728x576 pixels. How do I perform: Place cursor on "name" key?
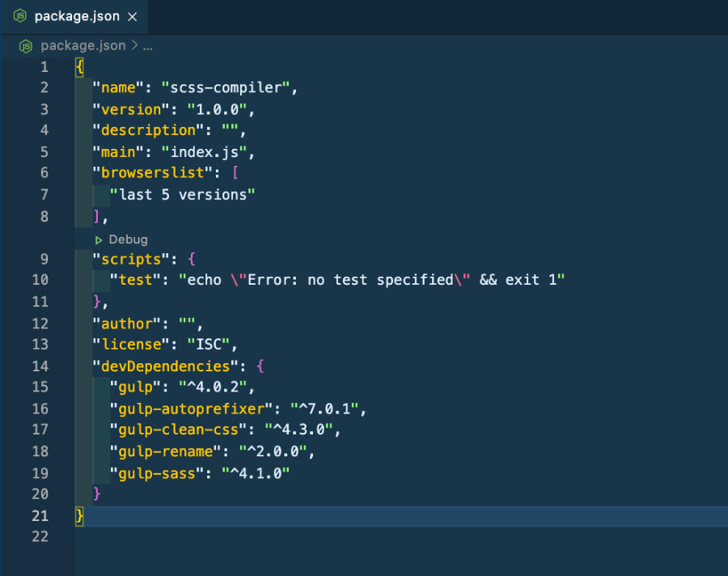(118, 87)
